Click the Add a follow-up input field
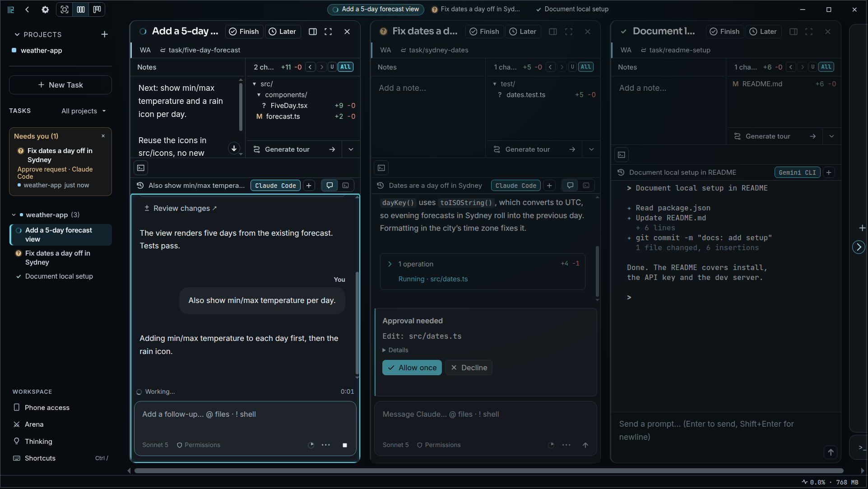868x489 pixels. (245, 414)
